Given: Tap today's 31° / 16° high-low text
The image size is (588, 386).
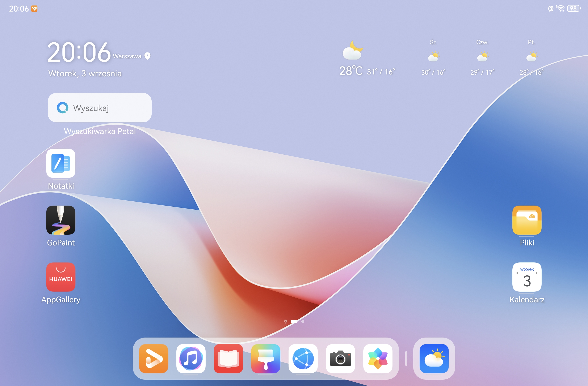Looking at the screenshot, I should [x=381, y=72].
